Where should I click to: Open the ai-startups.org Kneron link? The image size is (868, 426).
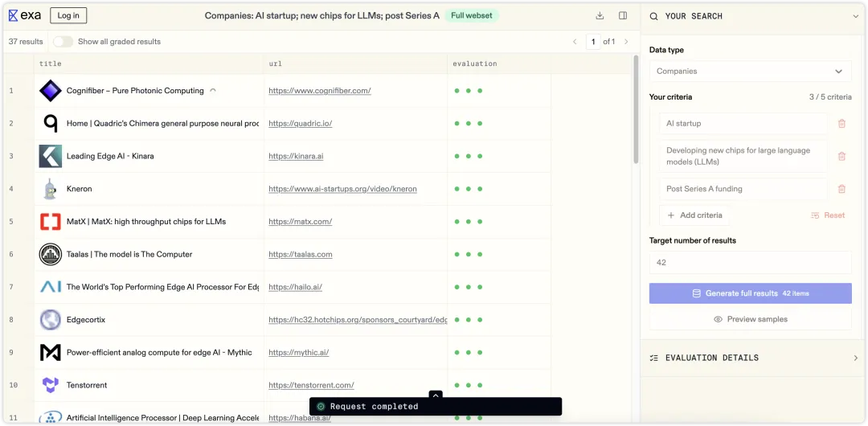(342, 189)
